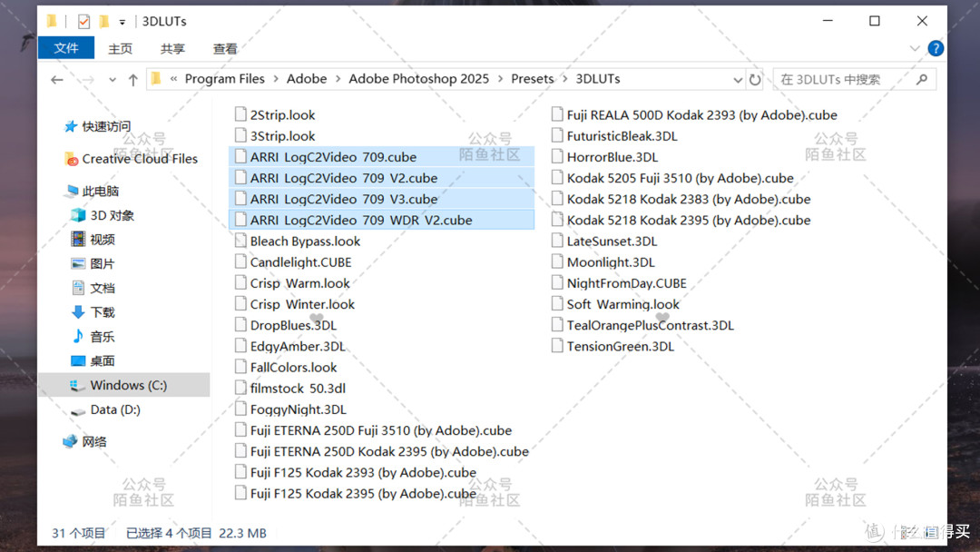Go up one folder level arrow

[132, 79]
